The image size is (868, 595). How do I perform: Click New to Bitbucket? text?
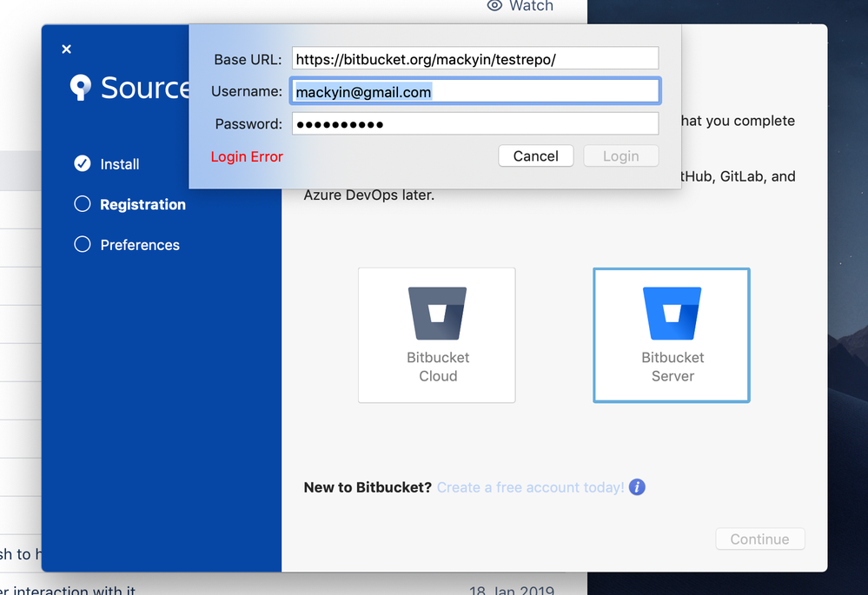pyautogui.click(x=368, y=487)
